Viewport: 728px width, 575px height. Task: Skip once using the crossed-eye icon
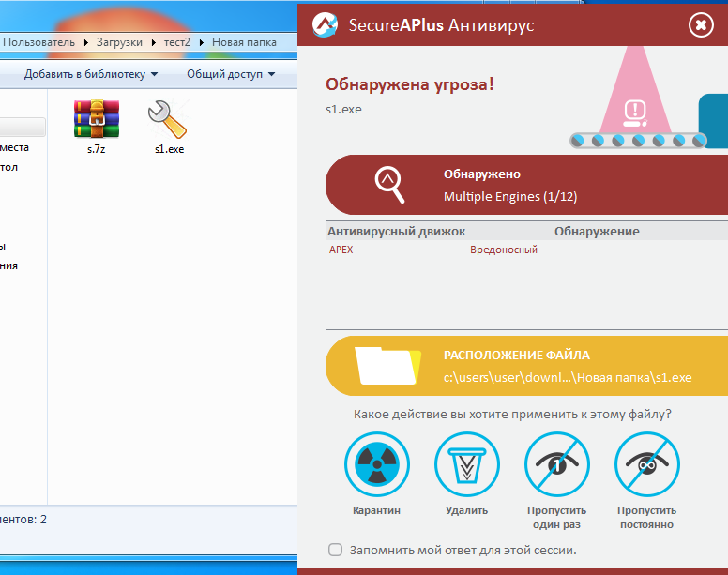click(x=556, y=463)
